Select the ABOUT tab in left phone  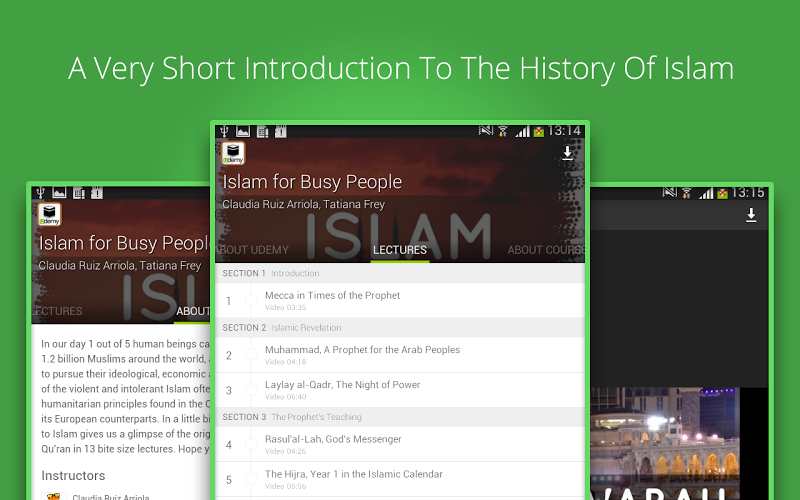(193, 311)
